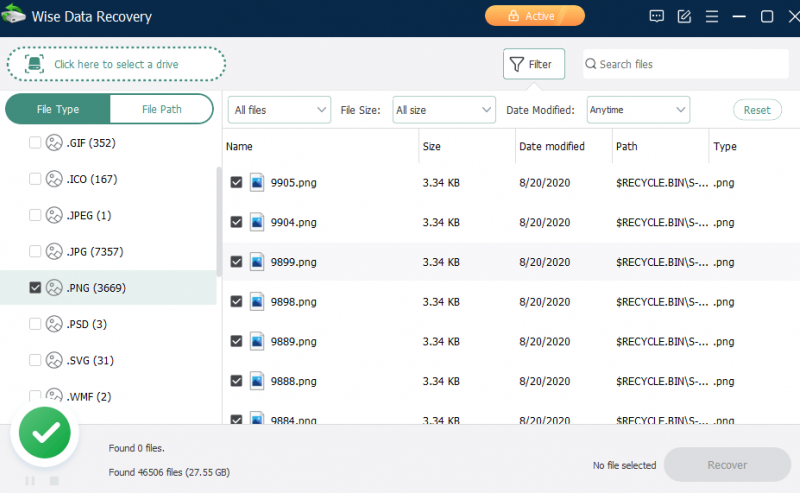The height and width of the screenshot is (493, 800).
Task: Open the feedback chat icon
Action: click(657, 16)
